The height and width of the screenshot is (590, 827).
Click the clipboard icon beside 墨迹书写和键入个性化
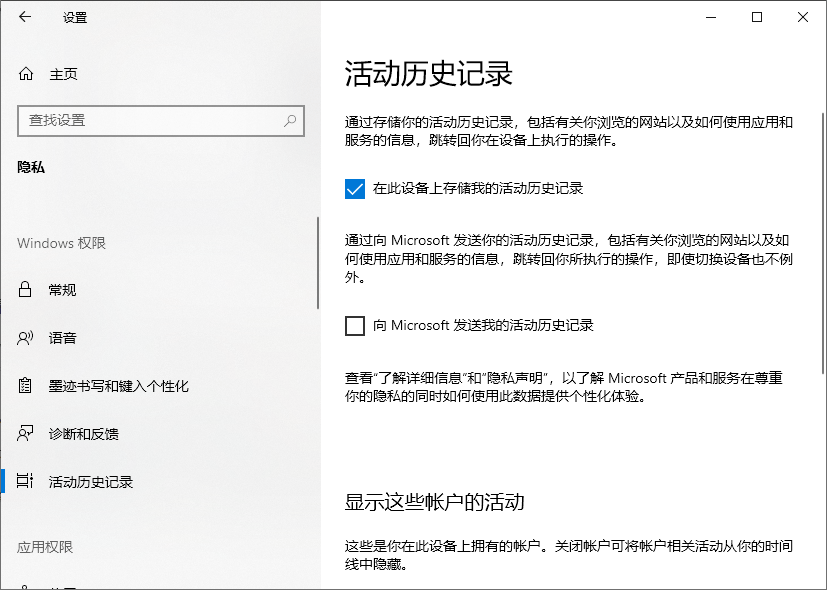point(25,385)
